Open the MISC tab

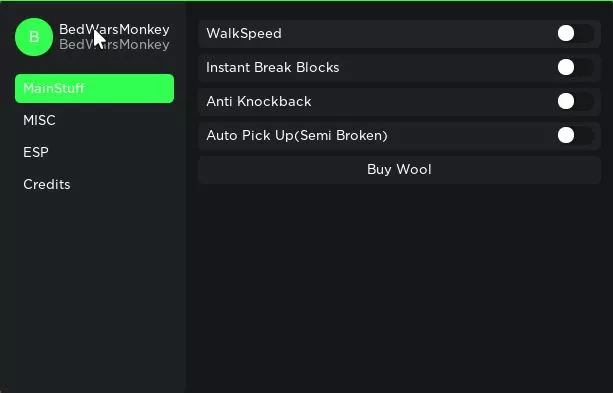click(x=39, y=120)
